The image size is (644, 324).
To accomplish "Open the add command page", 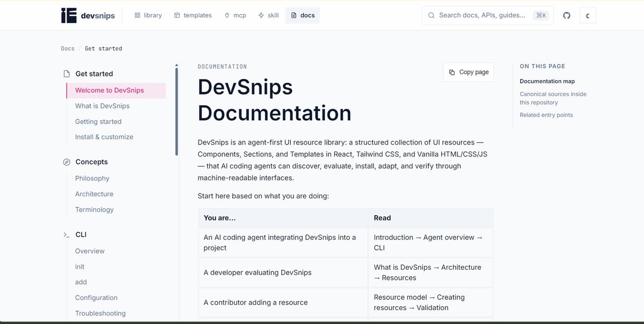I will pyautogui.click(x=81, y=282).
